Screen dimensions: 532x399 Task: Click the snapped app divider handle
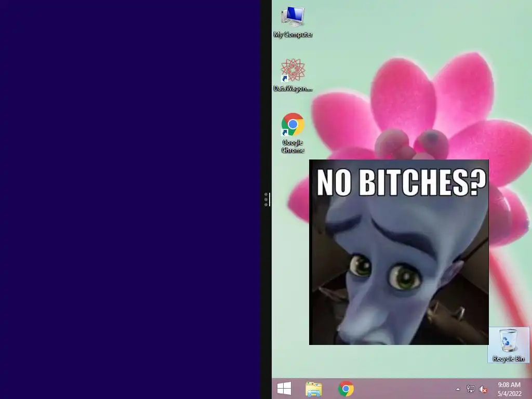[x=266, y=199]
